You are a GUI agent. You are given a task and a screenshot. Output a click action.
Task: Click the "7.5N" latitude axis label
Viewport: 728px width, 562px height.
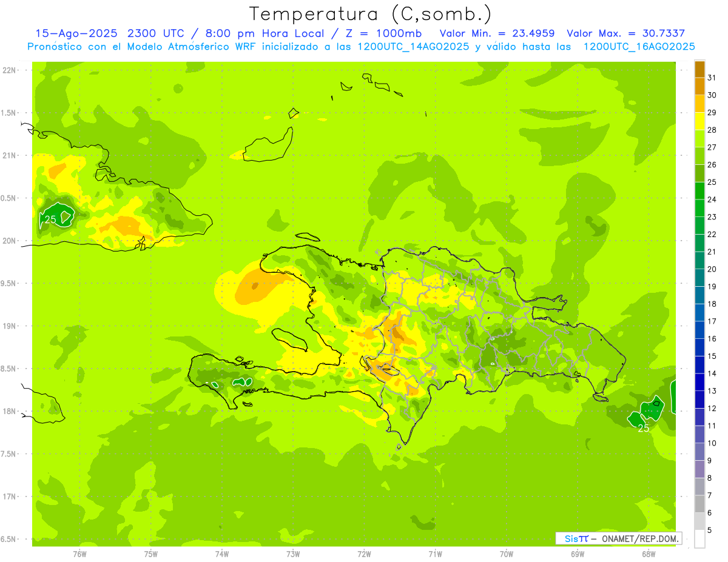click(10, 454)
